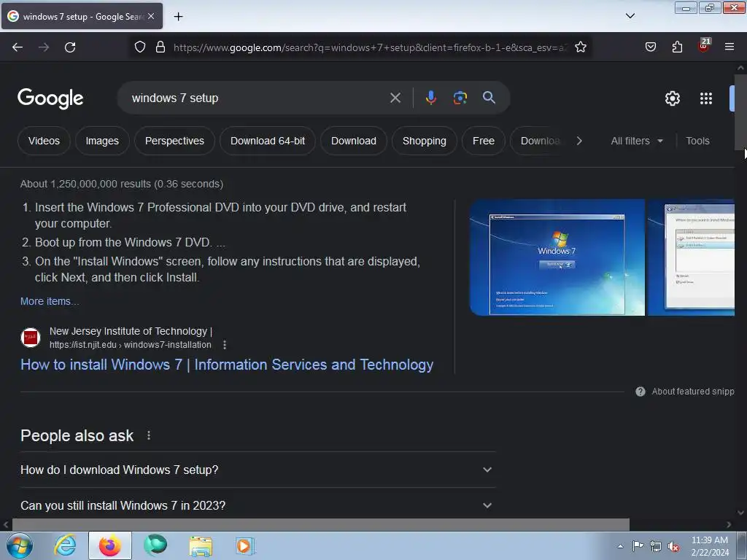Expand Can you still install Windows 7 in 2023
The image size is (747, 560).
[x=258, y=505]
